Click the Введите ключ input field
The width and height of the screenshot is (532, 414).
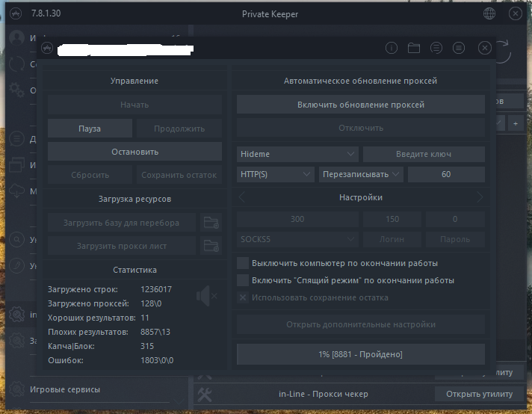424,154
